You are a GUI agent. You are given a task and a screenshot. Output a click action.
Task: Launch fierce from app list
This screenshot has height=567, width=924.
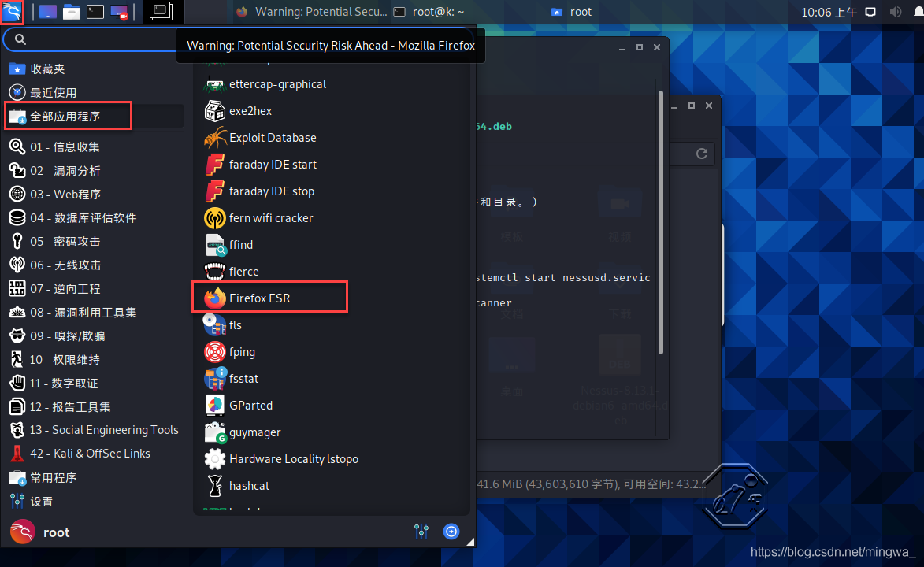tap(331, 271)
